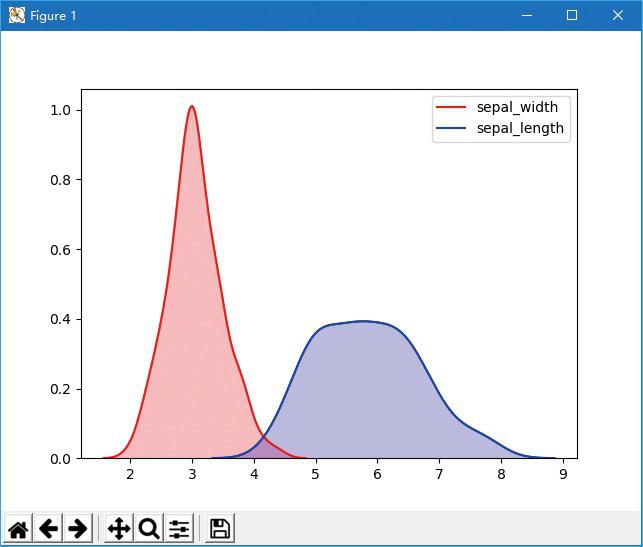Click the x-axis label 3
Image resolution: width=643 pixels, height=547 pixels.
(192, 474)
